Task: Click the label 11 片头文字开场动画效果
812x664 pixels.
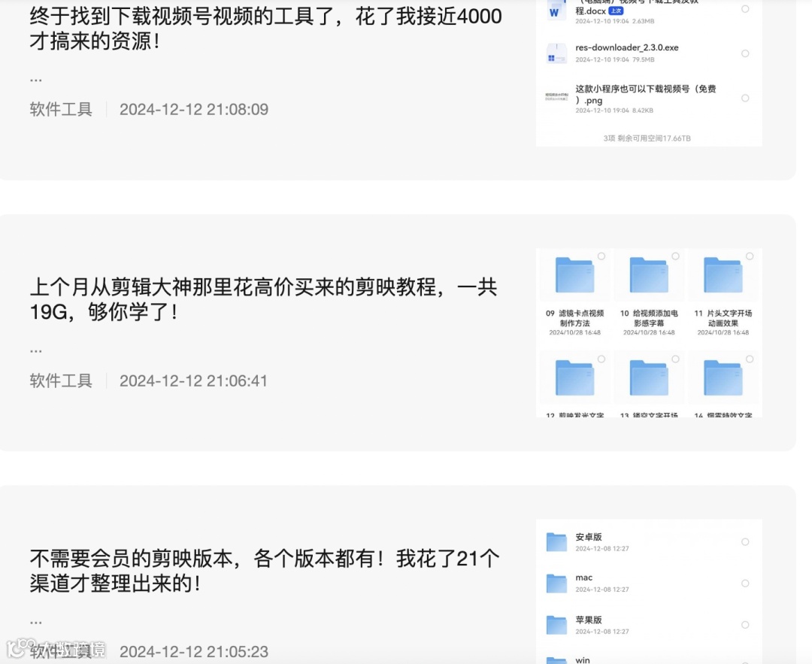Action: (x=723, y=318)
